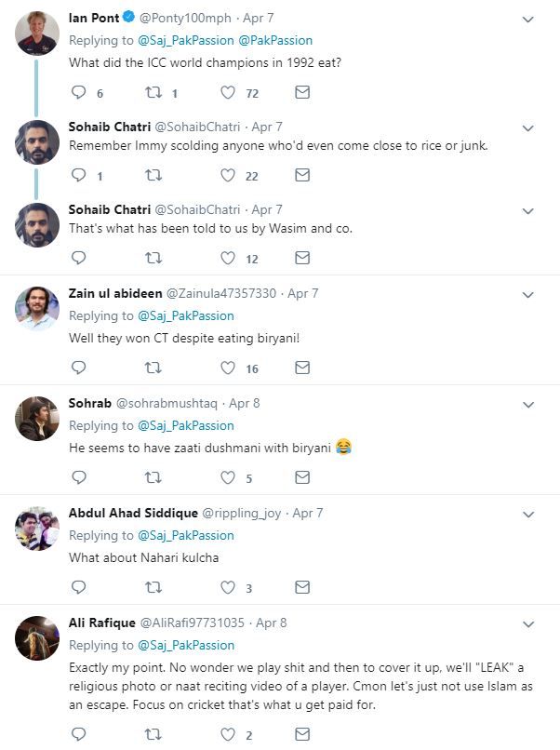Image resolution: width=560 pixels, height=750 pixels.
Task: Reply to Ali Rafique's tweet
Action: pos(79,735)
